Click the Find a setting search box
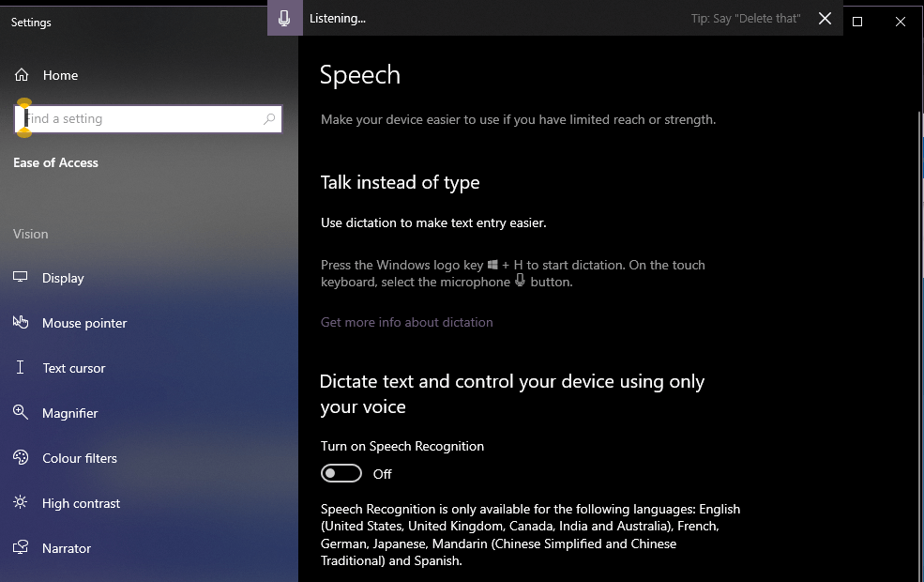924x582 pixels. (148, 118)
